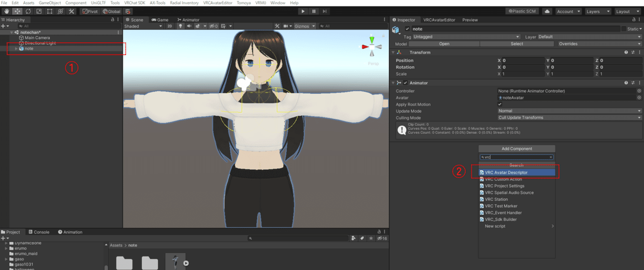The height and width of the screenshot is (270, 644).
Task: Toggle the Static checkbox
Action: (624, 29)
